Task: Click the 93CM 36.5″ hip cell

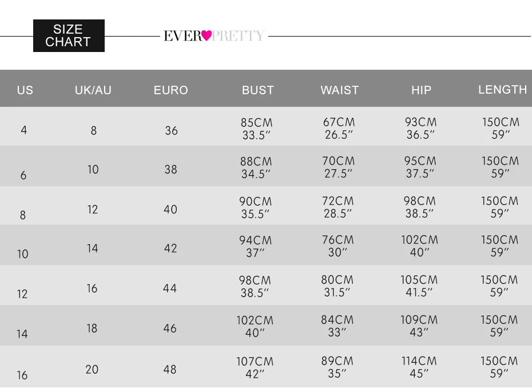Action: (420, 129)
